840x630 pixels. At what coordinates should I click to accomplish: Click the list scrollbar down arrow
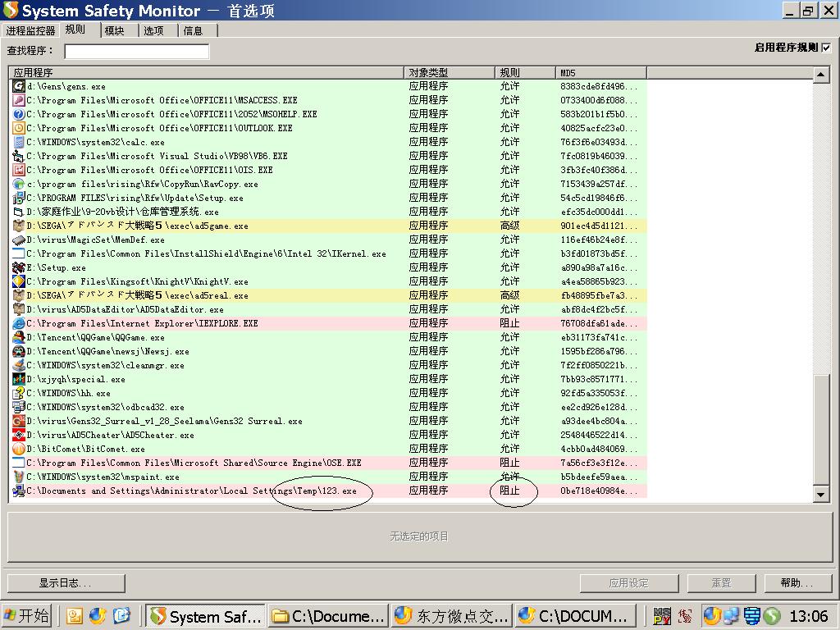pyautogui.click(x=820, y=495)
